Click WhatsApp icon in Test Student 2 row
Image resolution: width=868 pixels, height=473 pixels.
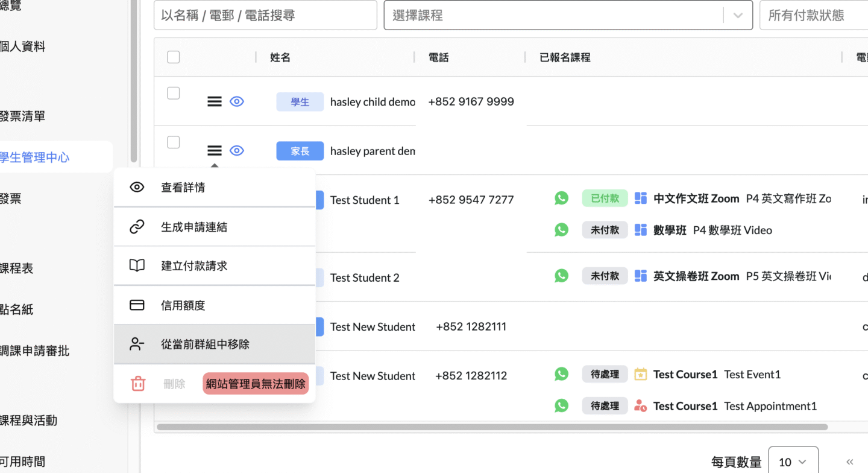[x=561, y=276]
